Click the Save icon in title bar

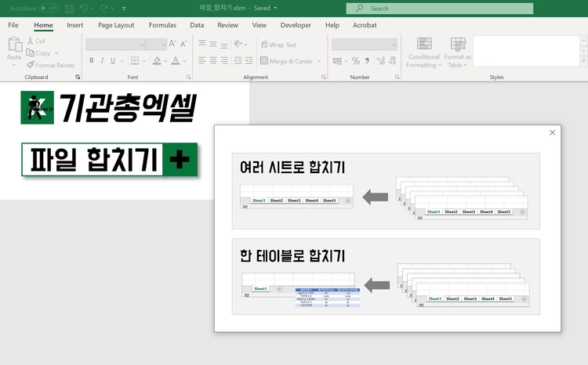click(69, 9)
